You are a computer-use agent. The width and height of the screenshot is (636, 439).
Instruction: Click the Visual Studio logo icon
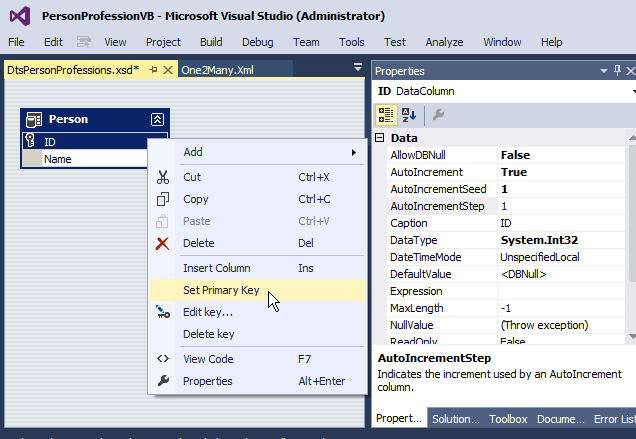[20, 16]
